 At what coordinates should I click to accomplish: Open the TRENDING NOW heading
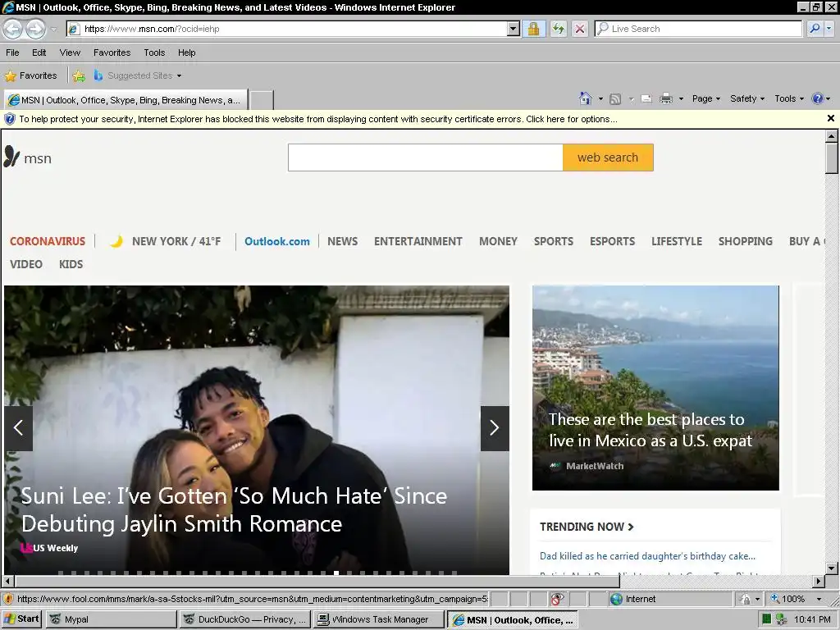tap(587, 527)
